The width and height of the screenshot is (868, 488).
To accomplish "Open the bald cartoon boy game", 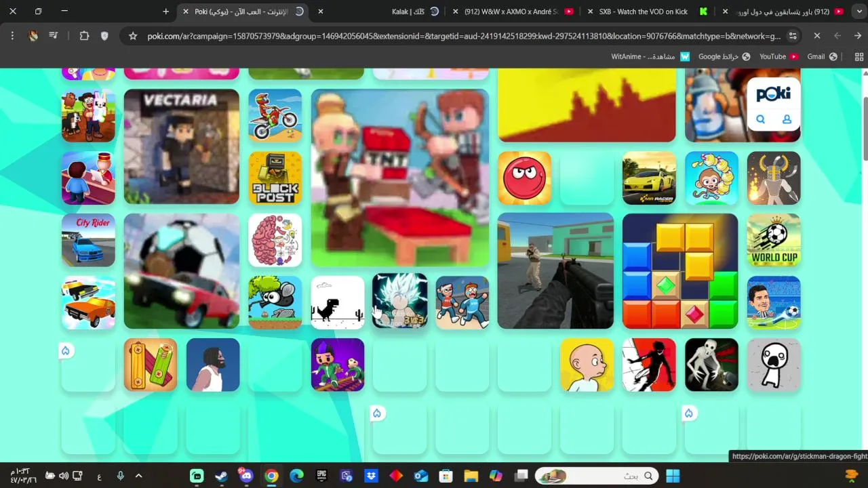I will pyautogui.click(x=587, y=365).
